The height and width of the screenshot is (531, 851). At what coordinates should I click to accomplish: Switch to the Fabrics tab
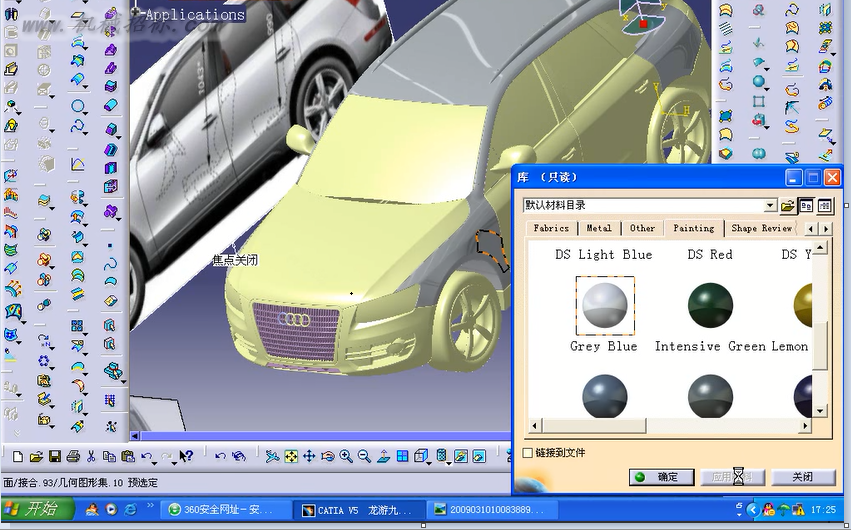(x=551, y=229)
